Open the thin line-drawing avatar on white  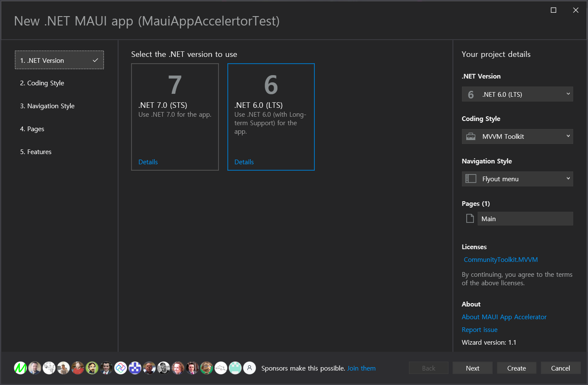(x=221, y=368)
